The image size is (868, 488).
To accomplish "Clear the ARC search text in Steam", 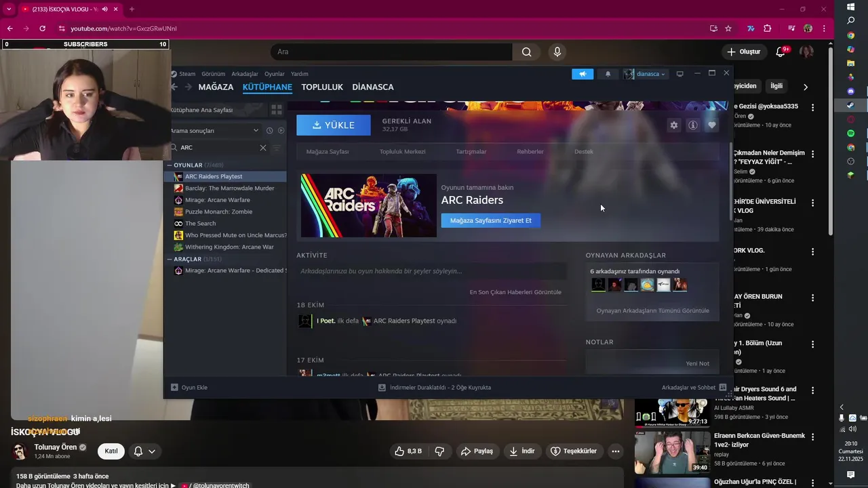I will pos(263,148).
